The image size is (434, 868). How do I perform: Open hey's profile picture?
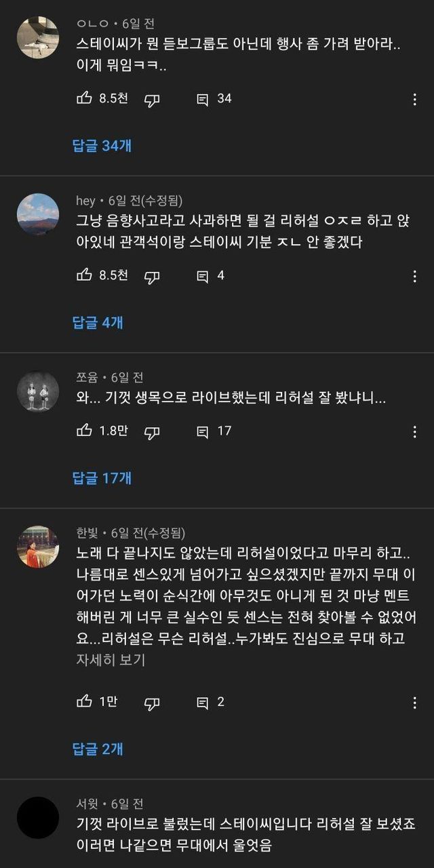click(37, 214)
